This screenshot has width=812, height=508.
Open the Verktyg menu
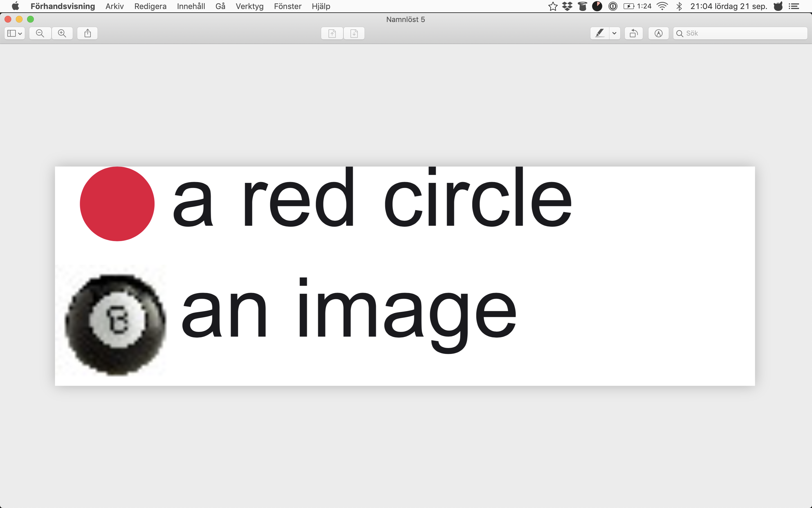250,6
